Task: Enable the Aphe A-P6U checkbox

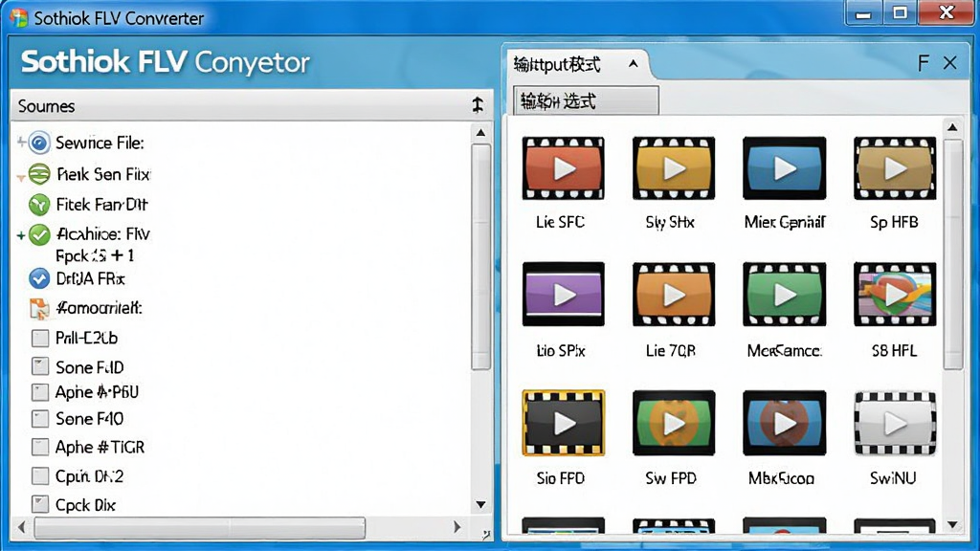Action: point(40,392)
